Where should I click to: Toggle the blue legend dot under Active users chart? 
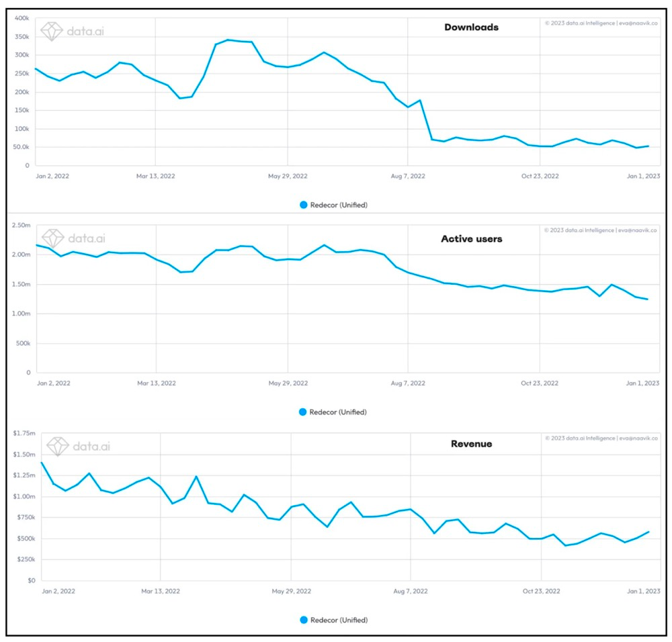(304, 412)
